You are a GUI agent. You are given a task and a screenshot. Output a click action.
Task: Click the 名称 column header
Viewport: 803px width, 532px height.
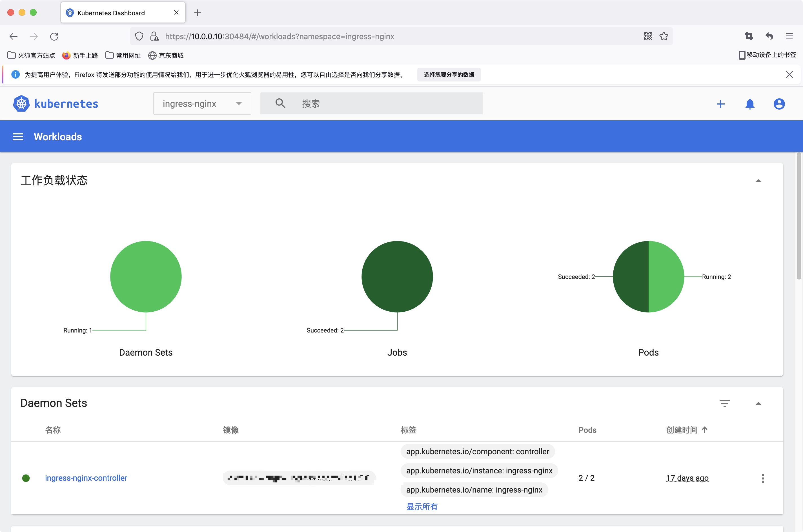53,430
